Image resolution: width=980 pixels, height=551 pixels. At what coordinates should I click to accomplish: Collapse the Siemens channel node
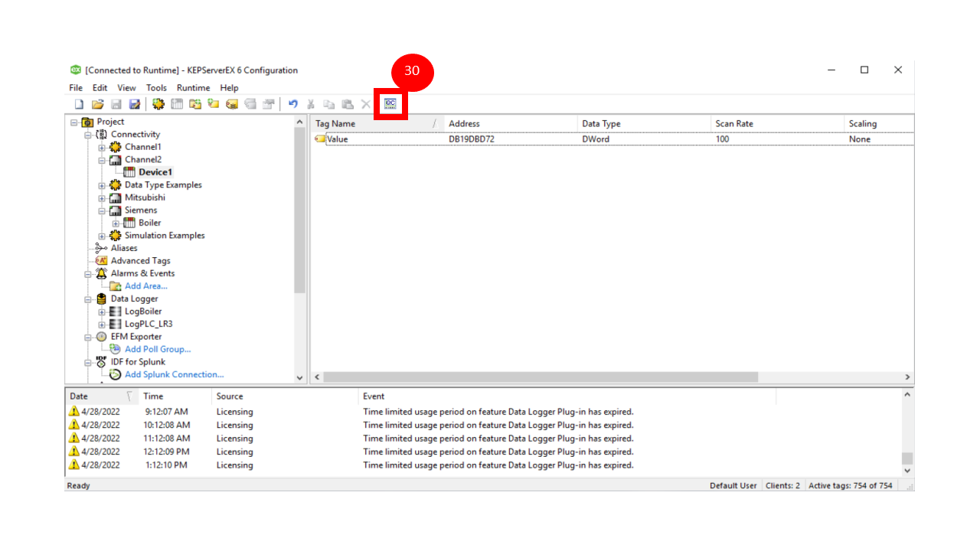pos(102,210)
